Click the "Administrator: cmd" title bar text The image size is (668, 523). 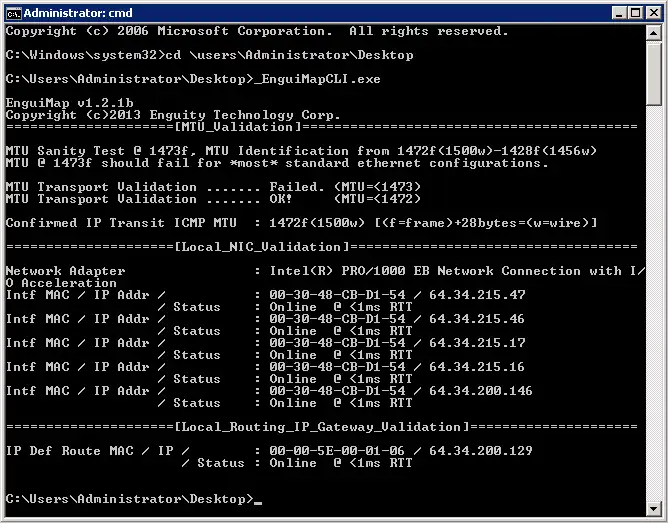70,12
